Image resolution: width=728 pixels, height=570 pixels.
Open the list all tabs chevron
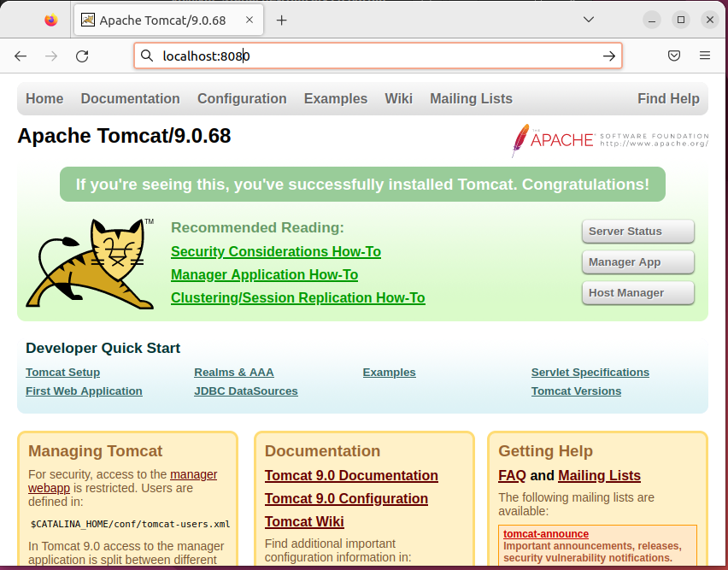(588, 20)
